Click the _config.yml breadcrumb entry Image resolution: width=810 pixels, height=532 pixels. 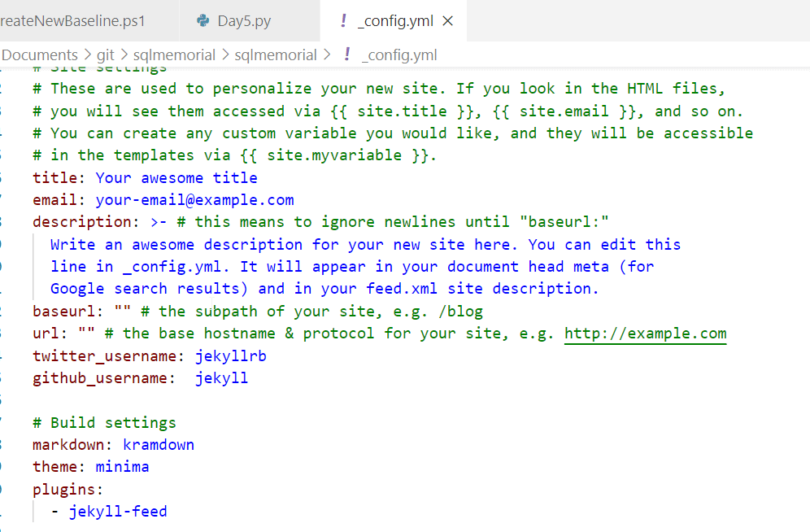pyautogui.click(x=399, y=55)
